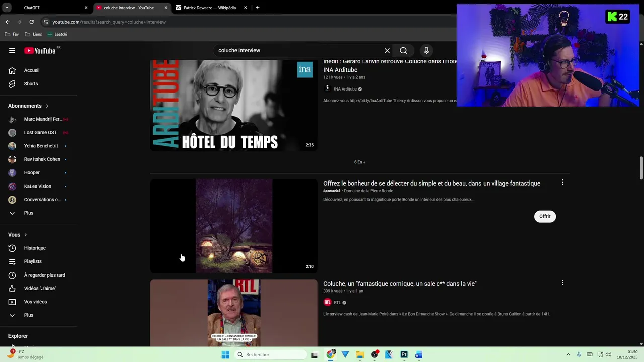Open the Coluche fantastique comique video title
The height and width of the screenshot is (362, 644).
point(400,284)
